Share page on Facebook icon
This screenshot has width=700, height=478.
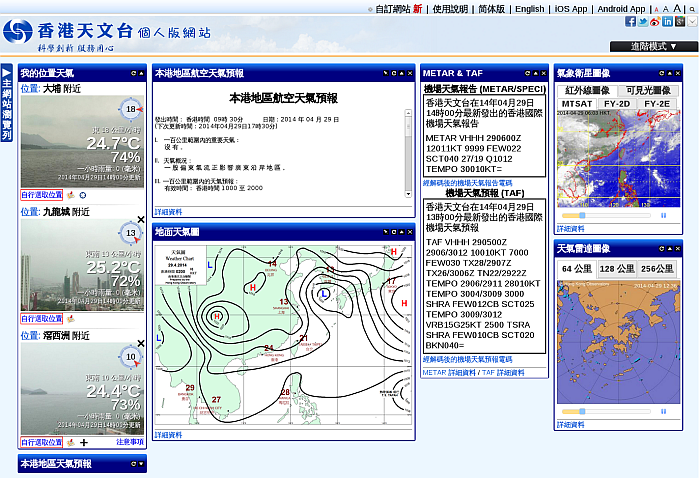[630, 21]
